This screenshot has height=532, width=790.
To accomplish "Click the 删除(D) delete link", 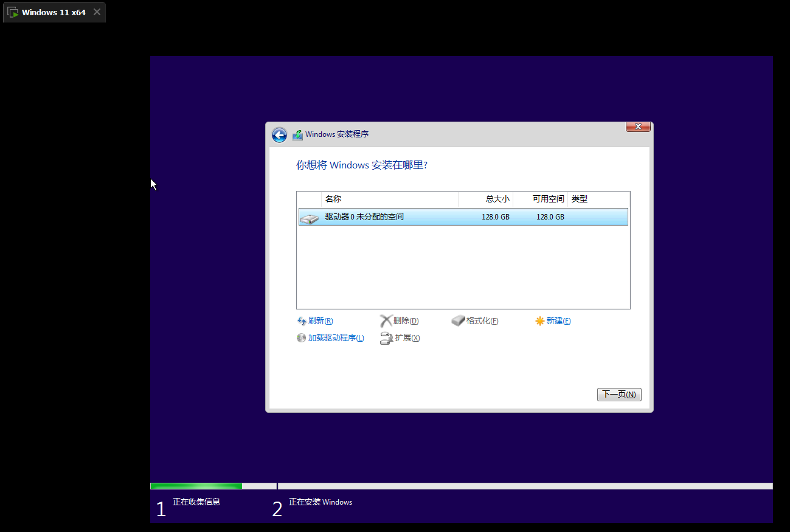I will pyautogui.click(x=406, y=321).
